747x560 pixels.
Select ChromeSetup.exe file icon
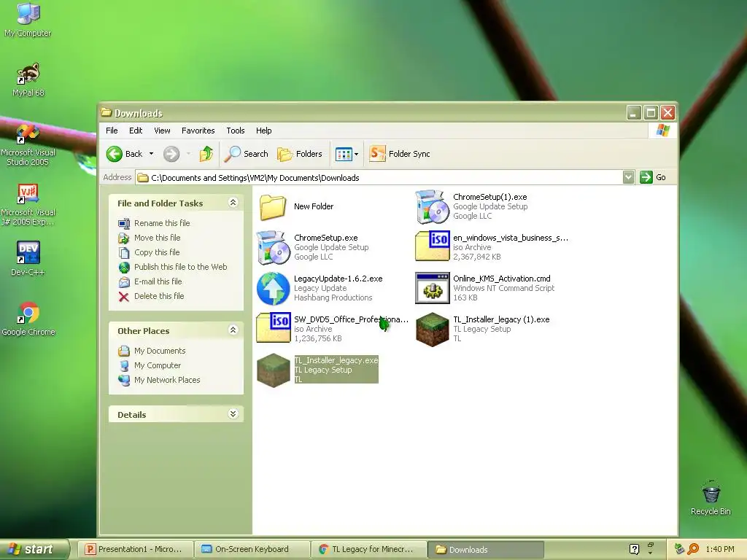pos(273,248)
